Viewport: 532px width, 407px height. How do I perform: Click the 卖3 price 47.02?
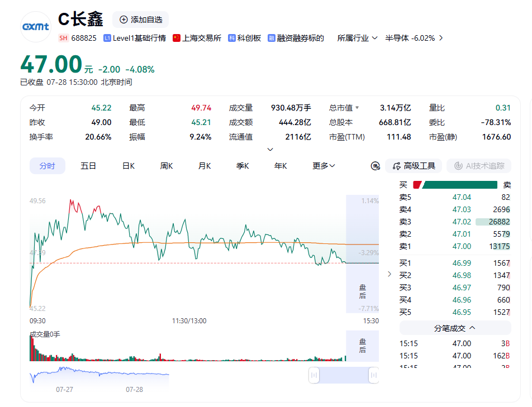point(462,222)
